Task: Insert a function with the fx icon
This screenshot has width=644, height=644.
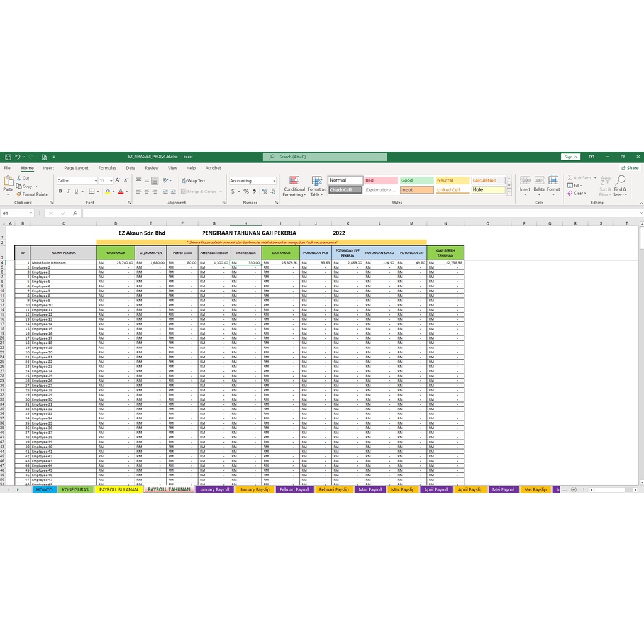Action: pos(75,214)
